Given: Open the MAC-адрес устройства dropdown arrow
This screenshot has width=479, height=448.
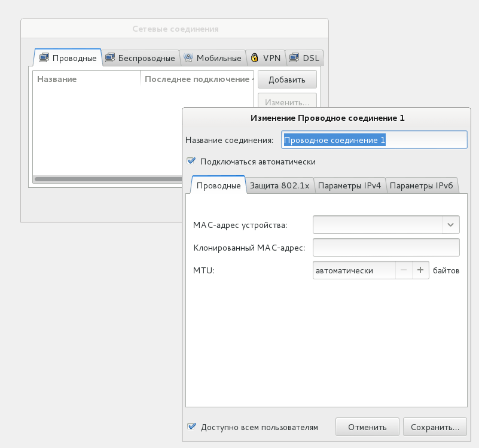Looking at the screenshot, I should (x=450, y=225).
